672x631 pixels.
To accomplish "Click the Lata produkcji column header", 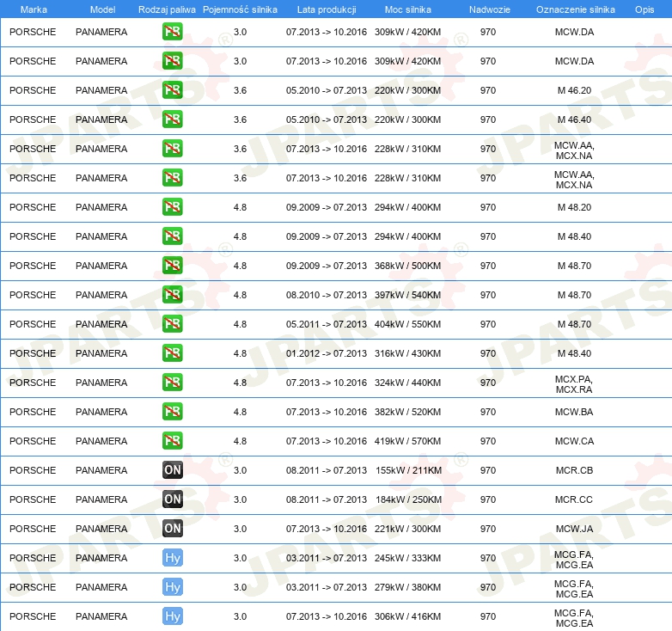I will 327,9.
